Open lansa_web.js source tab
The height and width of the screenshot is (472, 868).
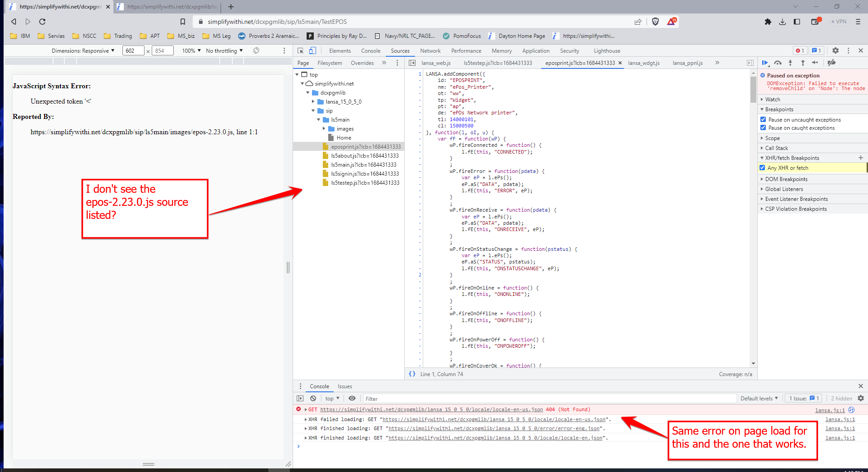coord(436,63)
